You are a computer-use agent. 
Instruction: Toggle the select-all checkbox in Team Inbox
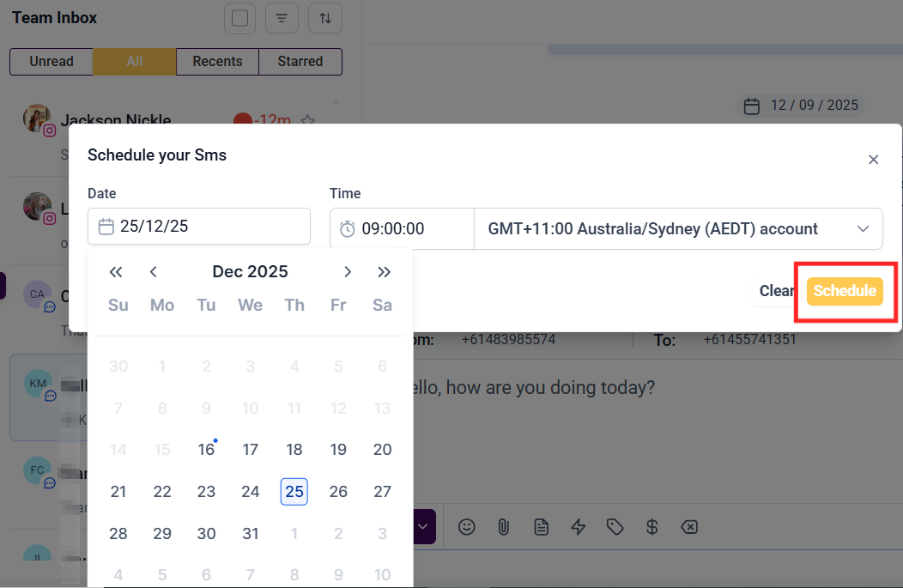pyautogui.click(x=240, y=18)
